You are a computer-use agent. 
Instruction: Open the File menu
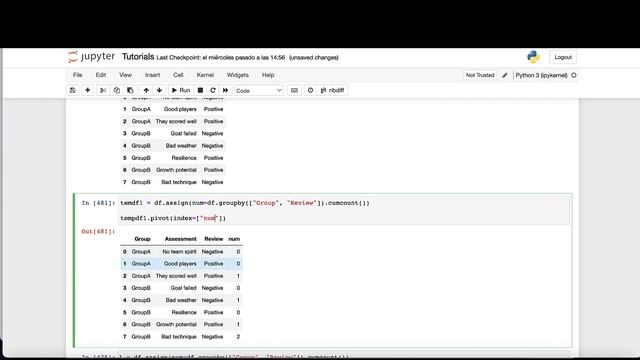[78, 75]
